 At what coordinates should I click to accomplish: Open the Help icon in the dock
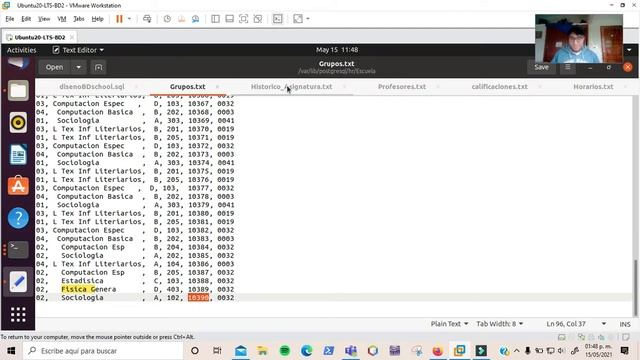18,218
